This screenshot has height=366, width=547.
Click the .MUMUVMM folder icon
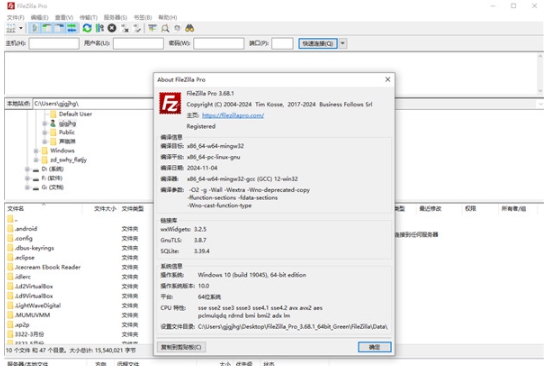point(10,315)
